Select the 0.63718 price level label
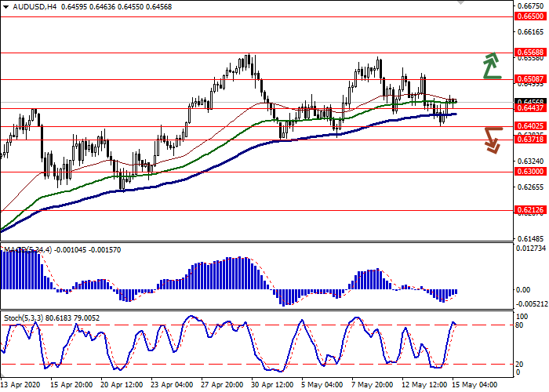549x392 pixels. click(530, 140)
